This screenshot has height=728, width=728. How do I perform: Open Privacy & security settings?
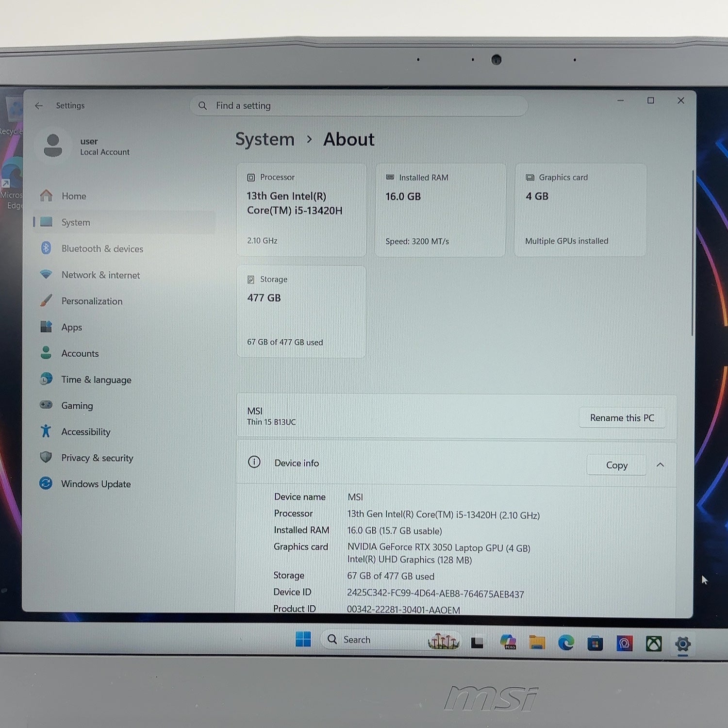pyautogui.click(x=124, y=458)
